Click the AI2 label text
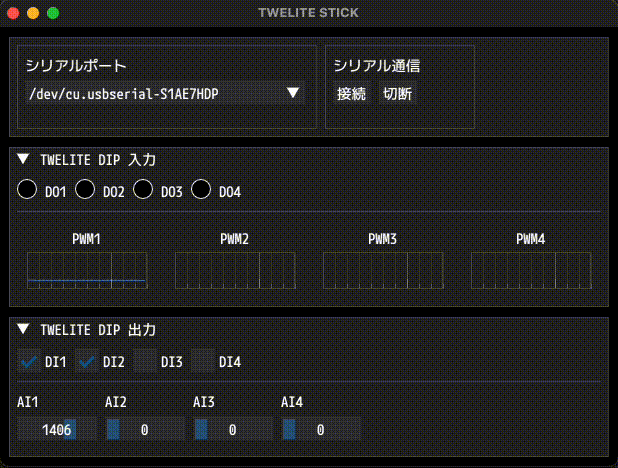The image size is (618, 468). [x=115, y=402]
